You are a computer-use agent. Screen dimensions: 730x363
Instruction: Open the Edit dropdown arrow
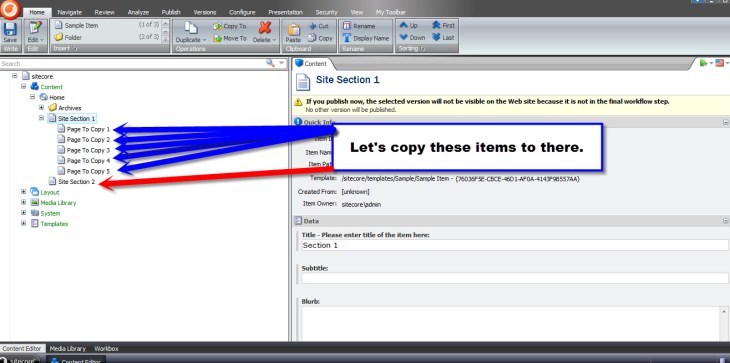(x=42, y=40)
